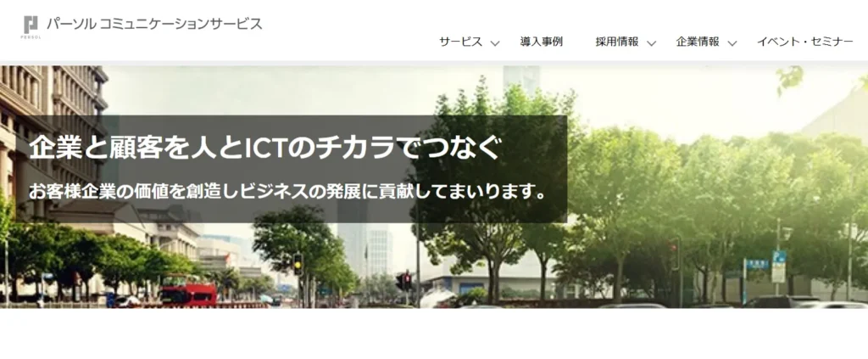Go to the 導入事例 page
Viewport: 868px width, 359px height.
[x=541, y=42]
